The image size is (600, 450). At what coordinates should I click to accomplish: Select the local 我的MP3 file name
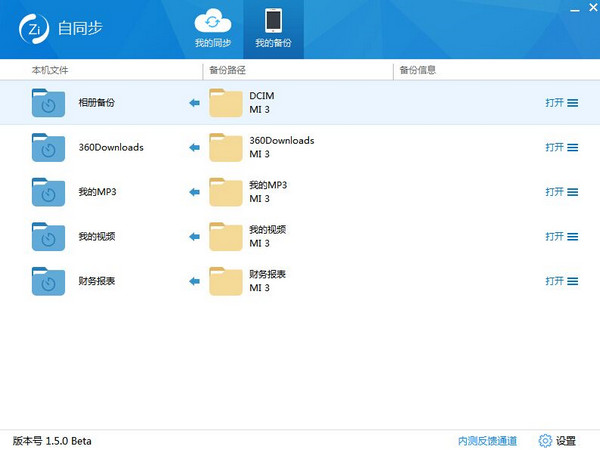(x=97, y=192)
